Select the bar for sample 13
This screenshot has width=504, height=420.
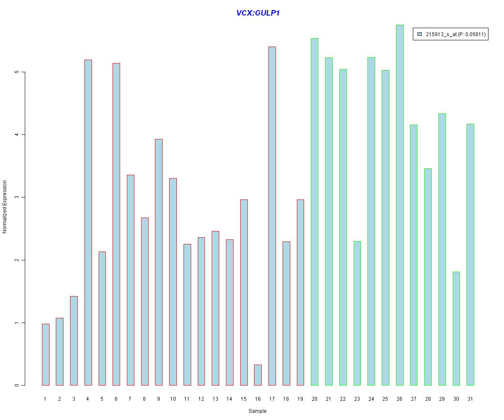point(215,308)
